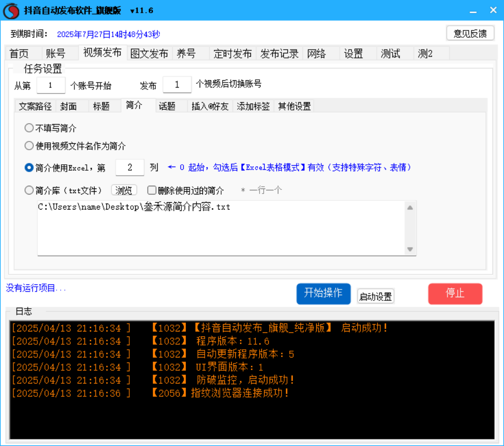The image size is (504, 446).
Task: Click the 开始操作 button
Action: [324, 294]
